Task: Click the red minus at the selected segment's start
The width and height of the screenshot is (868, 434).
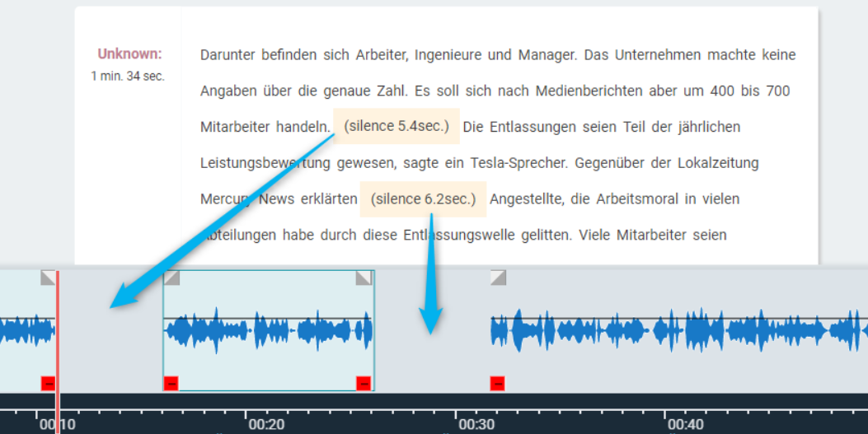Action: click(171, 383)
